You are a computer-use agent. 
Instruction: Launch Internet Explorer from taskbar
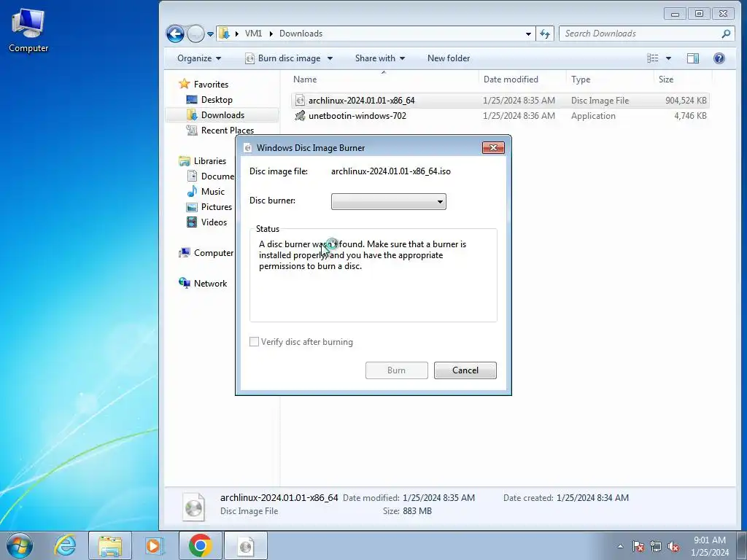65,545
